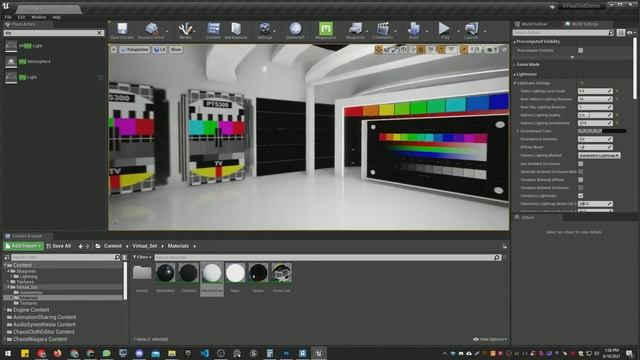Select the translate gizmo icon in viewport
The image size is (640, 360).
(378, 50)
